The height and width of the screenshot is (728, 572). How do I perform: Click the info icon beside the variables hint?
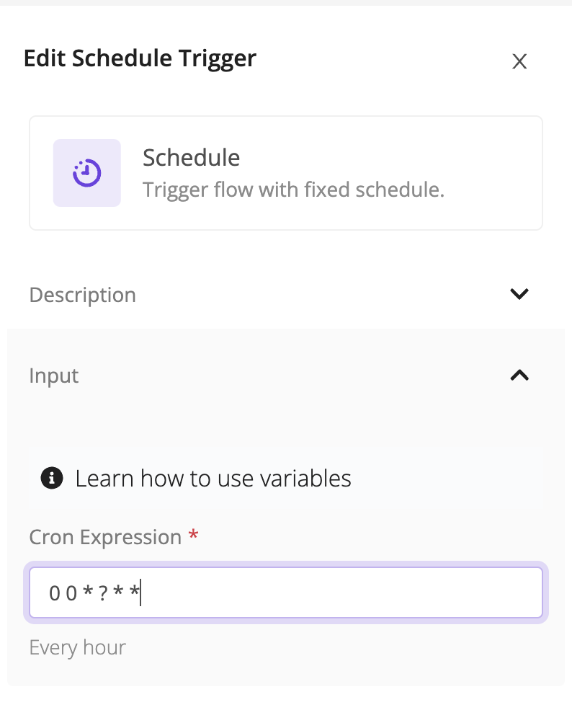click(52, 478)
